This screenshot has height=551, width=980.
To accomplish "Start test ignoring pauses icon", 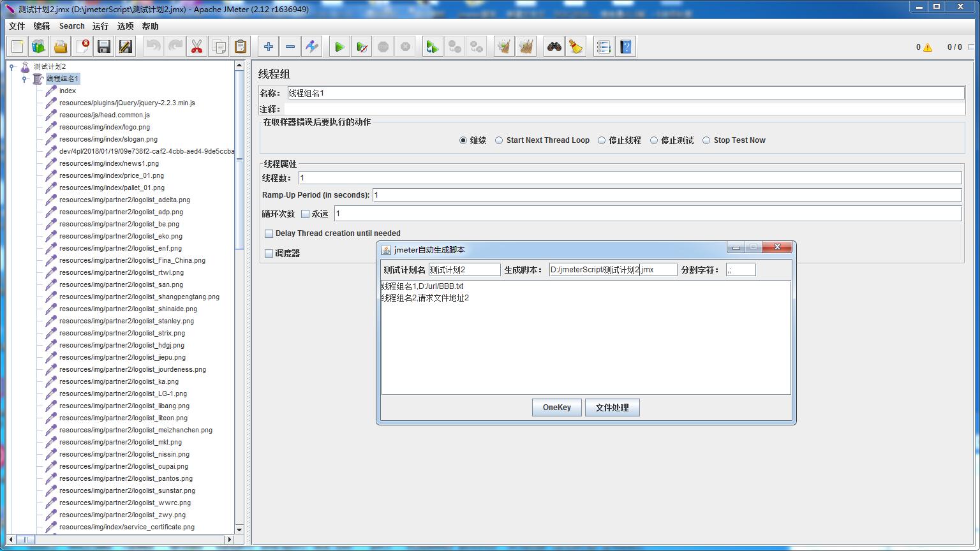I will tap(361, 47).
